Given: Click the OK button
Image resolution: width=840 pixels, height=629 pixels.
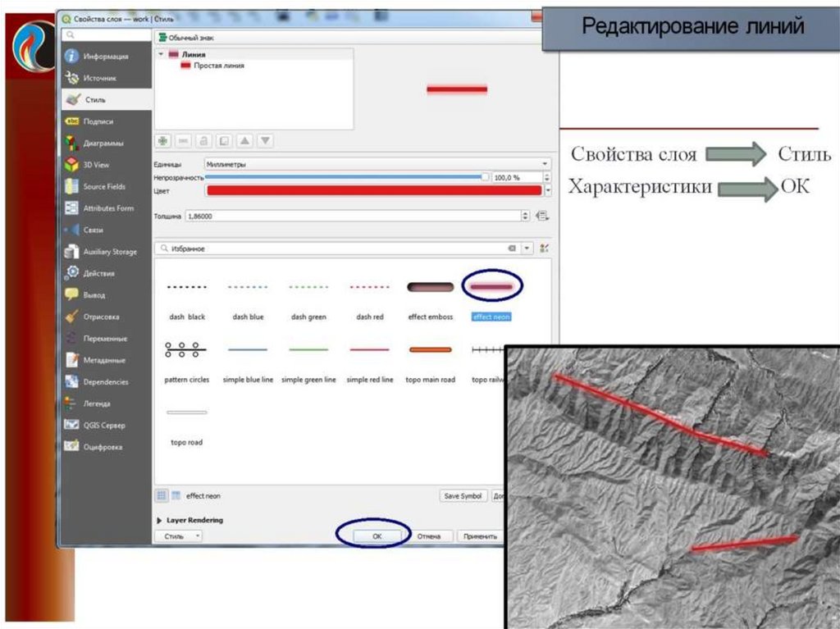Looking at the screenshot, I should click(x=377, y=536).
